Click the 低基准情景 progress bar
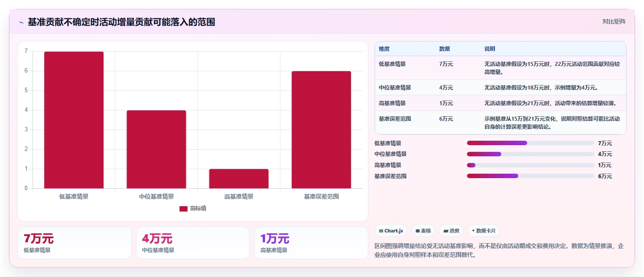This screenshot has height=277, width=644. click(530, 143)
